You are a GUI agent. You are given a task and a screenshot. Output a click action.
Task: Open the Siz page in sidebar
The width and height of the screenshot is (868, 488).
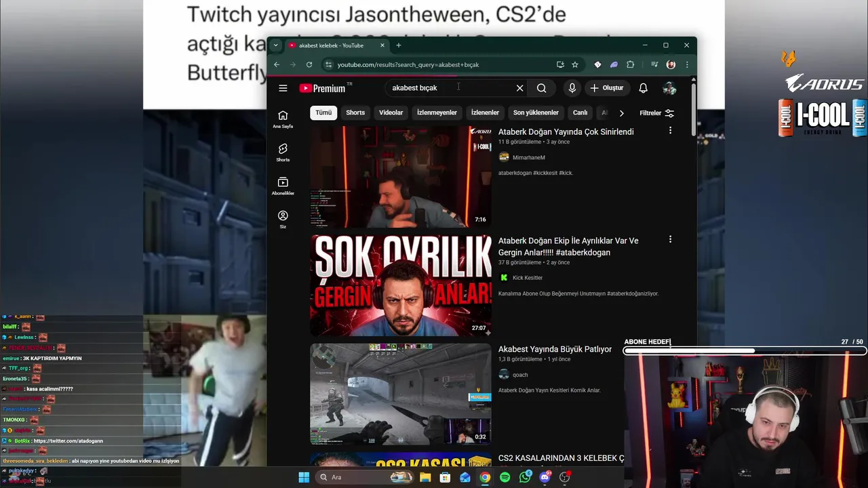point(283,219)
